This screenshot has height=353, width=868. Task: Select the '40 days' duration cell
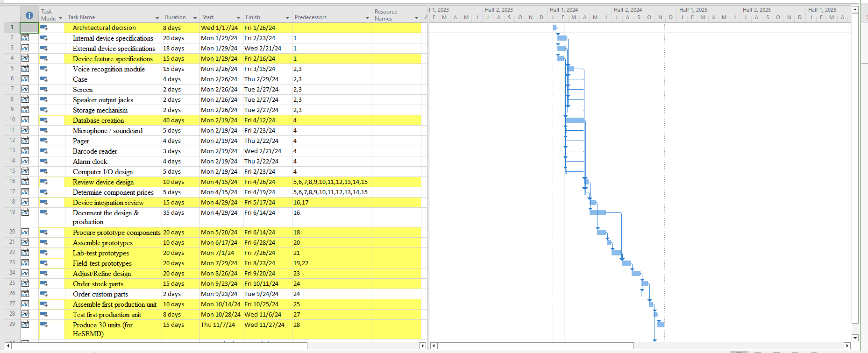180,120
